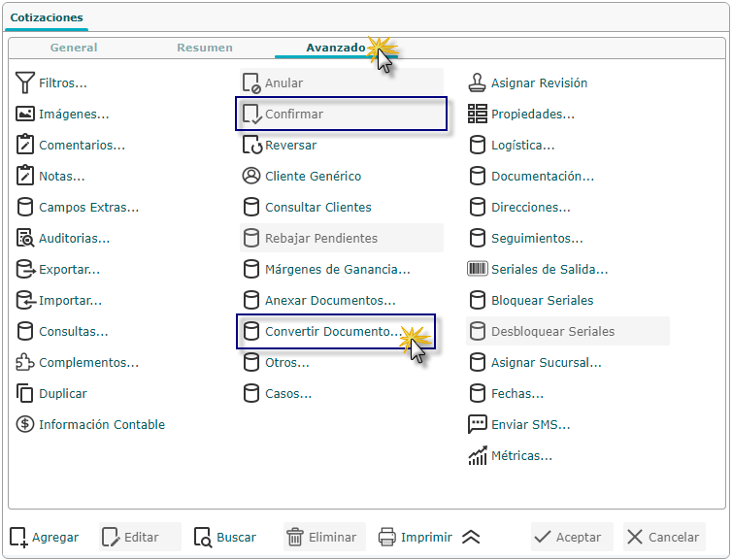Switch to the General tab
Image resolution: width=733 pixels, height=560 pixels.
[74, 48]
